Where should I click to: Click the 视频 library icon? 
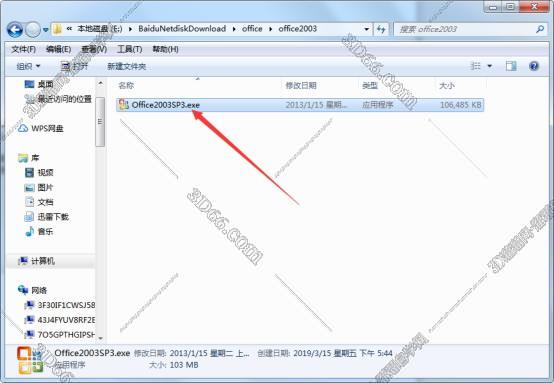(29, 172)
